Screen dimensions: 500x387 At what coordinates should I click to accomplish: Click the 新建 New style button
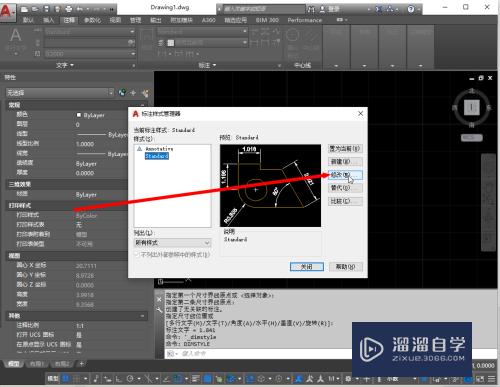[x=345, y=162]
